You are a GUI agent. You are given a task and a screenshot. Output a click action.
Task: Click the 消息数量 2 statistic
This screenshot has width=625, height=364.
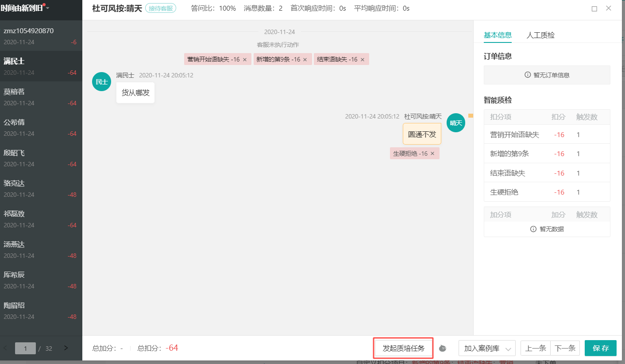click(263, 8)
